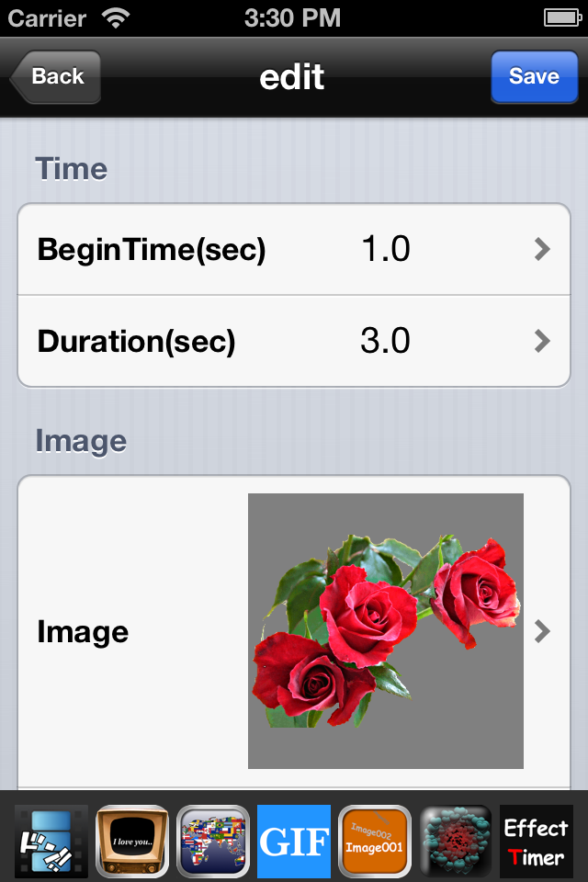Image resolution: width=588 pixels, height=882 pixels.
Task: Select the BeginTime(sec) label row
Action: click(x=294, y=249)
